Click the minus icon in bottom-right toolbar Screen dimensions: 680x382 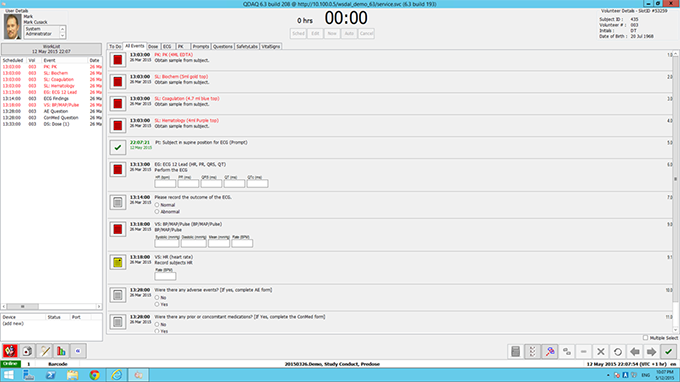(x=584, y=352)
